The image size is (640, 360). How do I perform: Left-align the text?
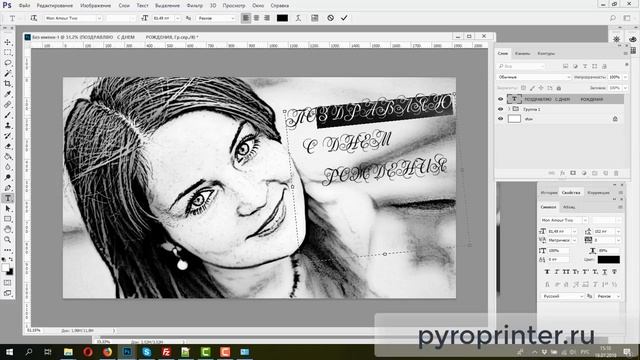[246, 18]
